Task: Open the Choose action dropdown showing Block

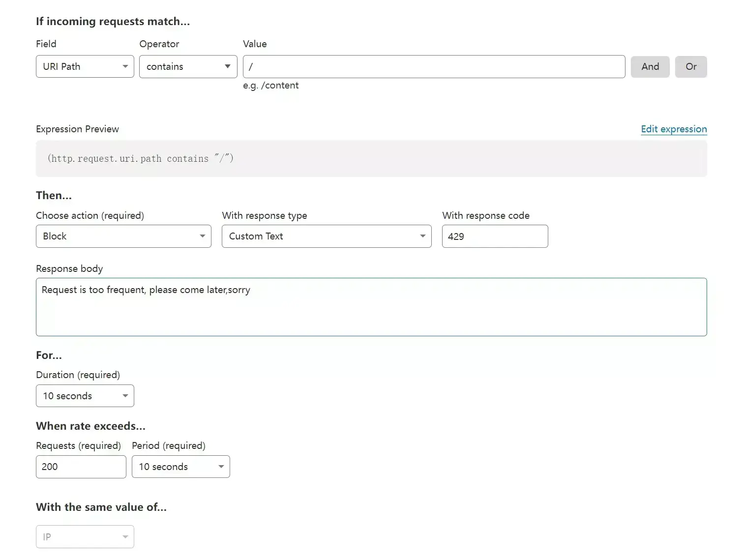Action: click(x=123, y=236)
